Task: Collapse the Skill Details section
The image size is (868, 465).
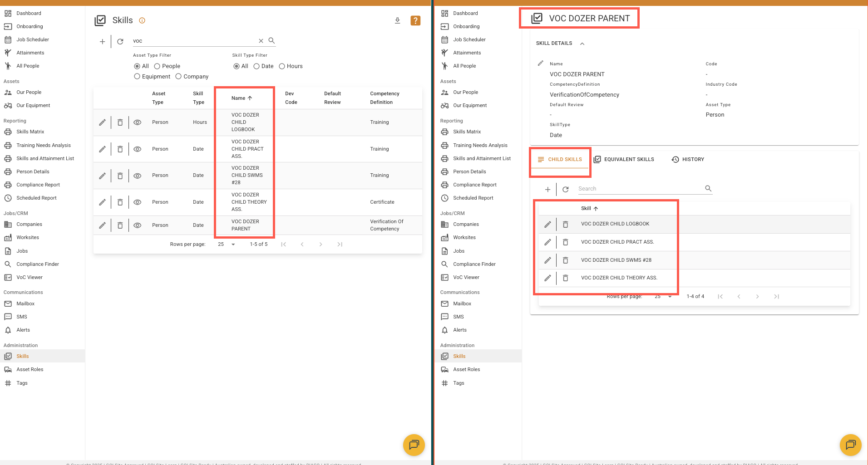Action: [582, 44]
